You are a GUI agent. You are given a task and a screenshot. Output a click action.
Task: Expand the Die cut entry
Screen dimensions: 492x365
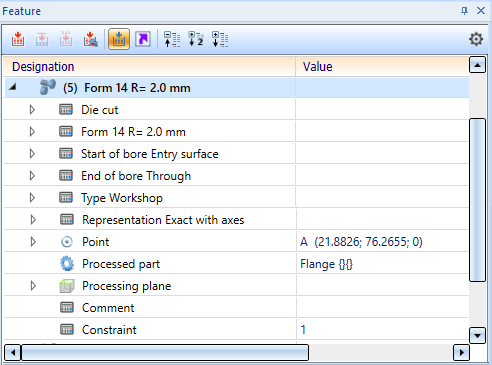click(32, 109)
